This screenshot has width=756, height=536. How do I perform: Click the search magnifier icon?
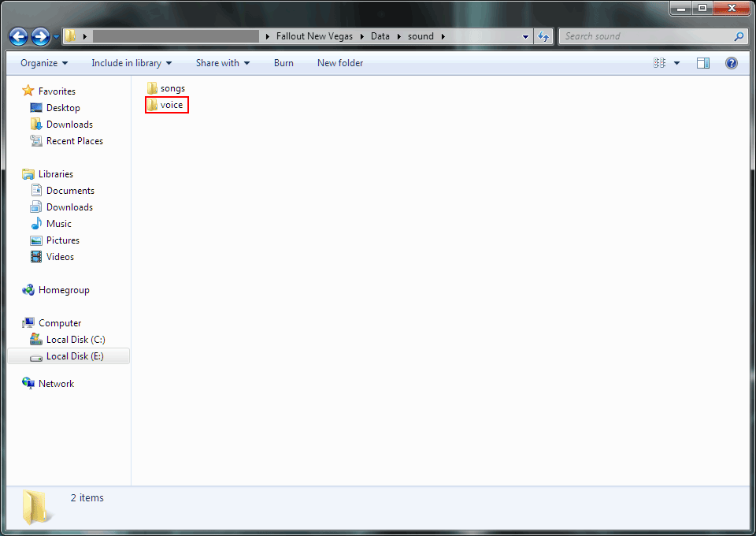point(739,36)
